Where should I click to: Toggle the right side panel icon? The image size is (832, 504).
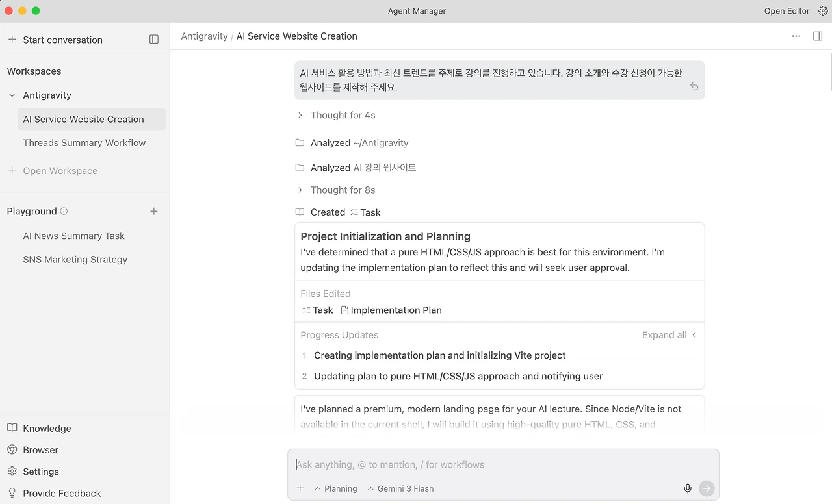(818, 36)
